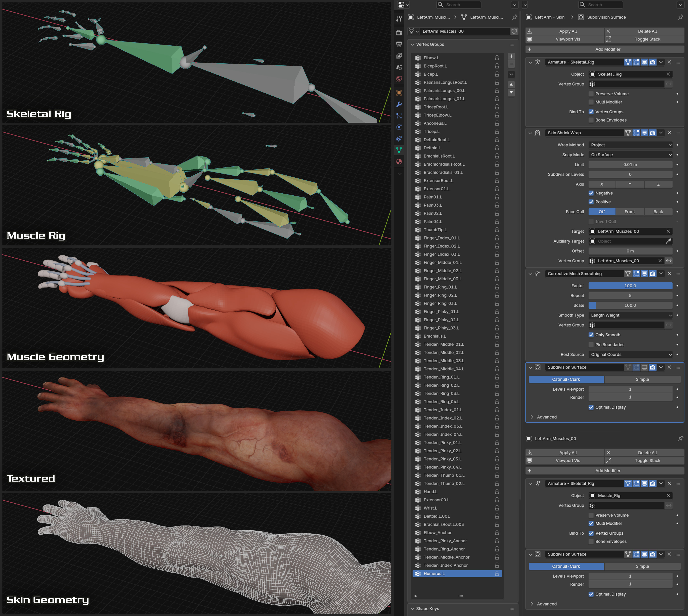The height and width of the screenshot is (616, 688).
Task: Open the Modifiers properties tab (wrench)
Action: coord(399,104)
